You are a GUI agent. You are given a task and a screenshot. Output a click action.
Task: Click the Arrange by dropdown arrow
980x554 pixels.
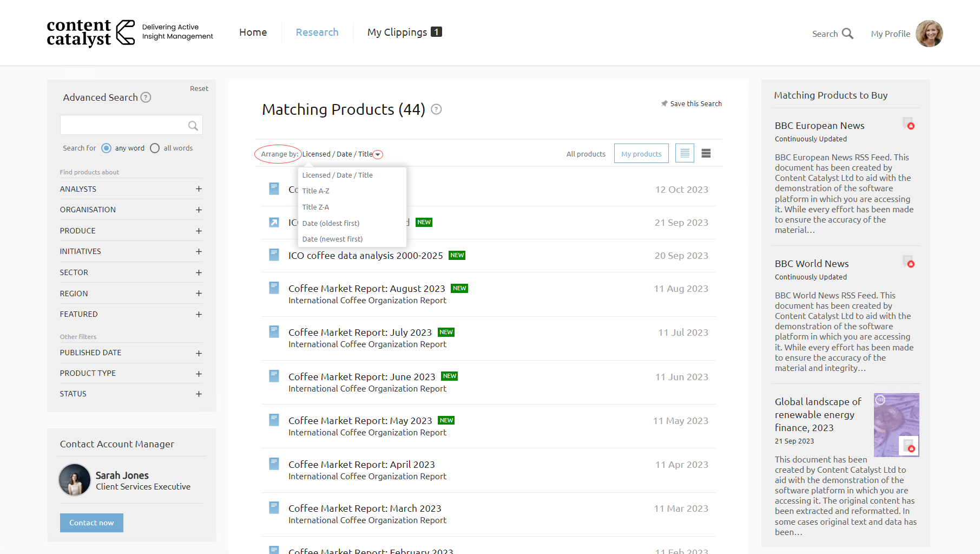378,155
